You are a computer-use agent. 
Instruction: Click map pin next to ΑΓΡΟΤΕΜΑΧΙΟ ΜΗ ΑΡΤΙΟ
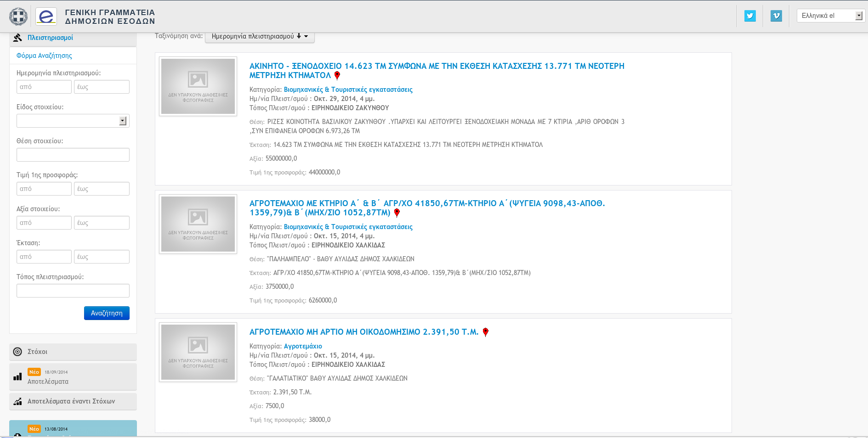tap(486, 332)
